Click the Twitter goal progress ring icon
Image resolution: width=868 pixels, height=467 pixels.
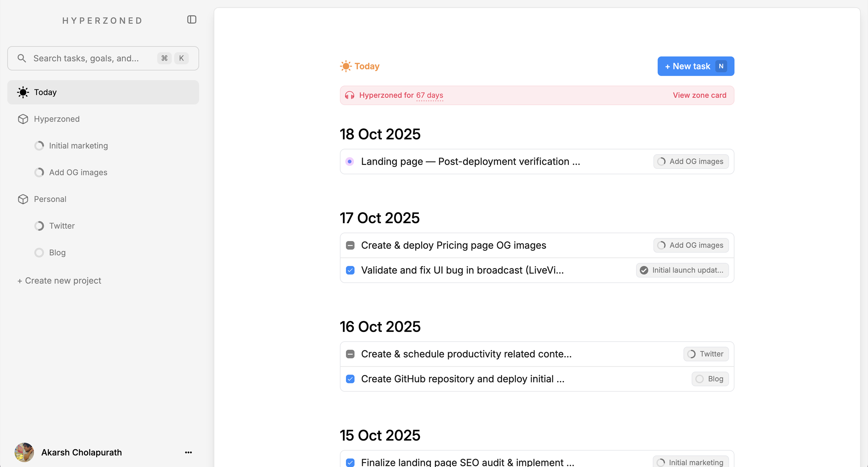[39, 226]
